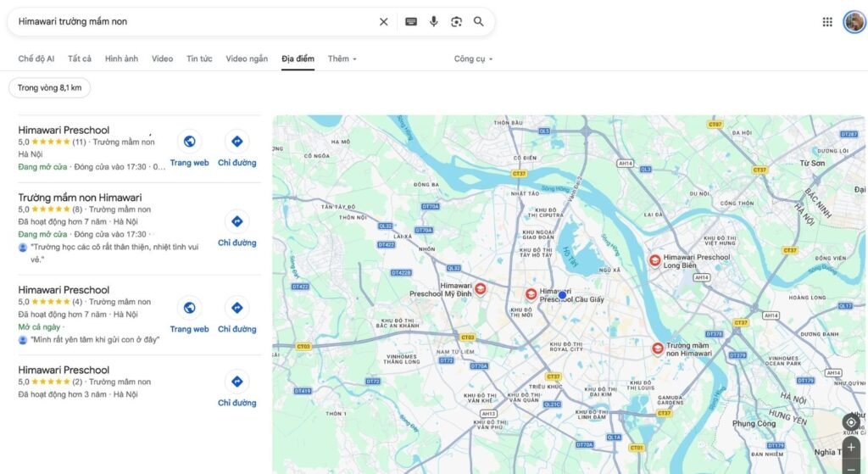Screen dimensions: 868x474
Task: Click Trang web label of 4-review result
Action: pos(189,329)
